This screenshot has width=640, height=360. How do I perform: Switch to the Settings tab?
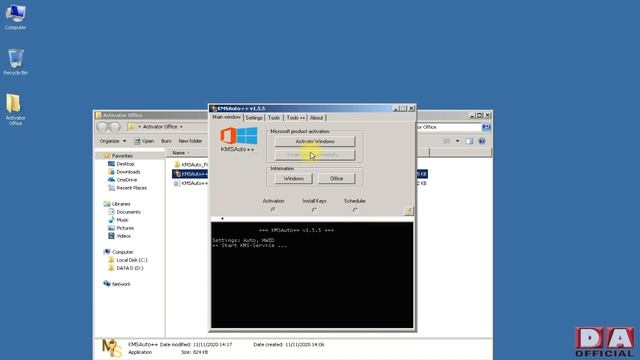pyautogui.click(x=254, y=118)
